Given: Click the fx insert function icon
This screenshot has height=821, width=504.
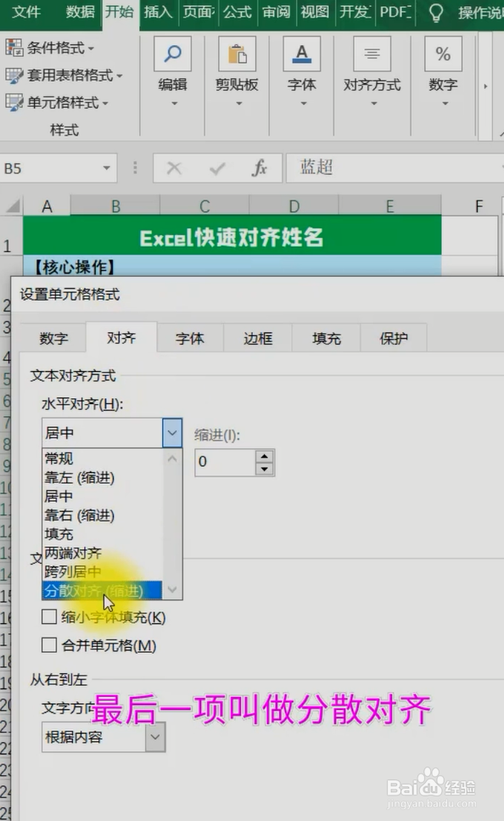Looking at the screenshot, I should pos(260,168).
